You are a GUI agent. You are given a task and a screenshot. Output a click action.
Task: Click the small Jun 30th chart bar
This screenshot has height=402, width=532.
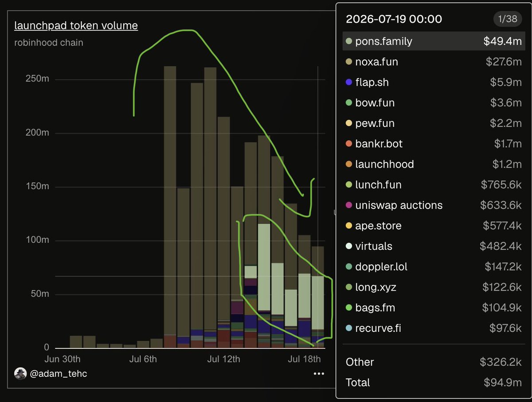[76, 342]
